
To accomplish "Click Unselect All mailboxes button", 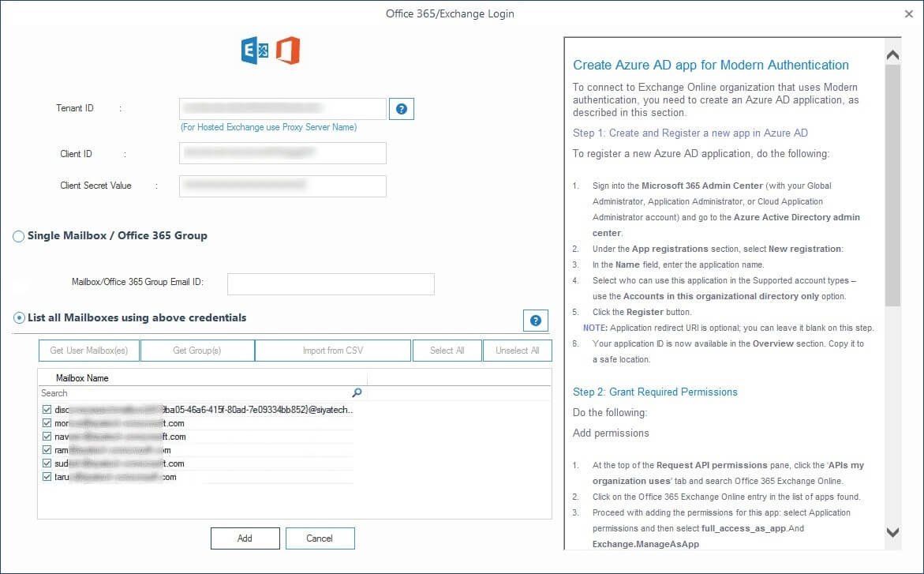I will (x=518, y=351).
